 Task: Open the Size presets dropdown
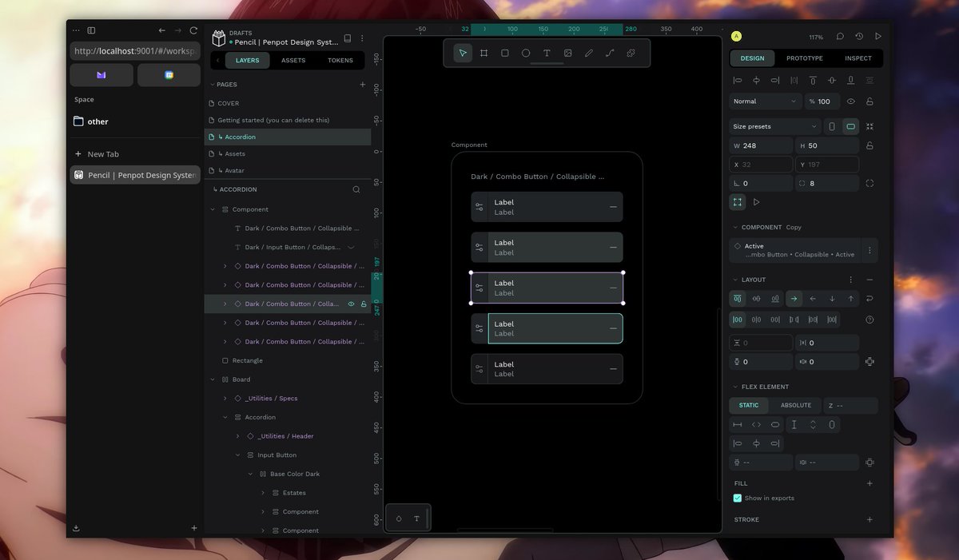(x=775, y=126)
